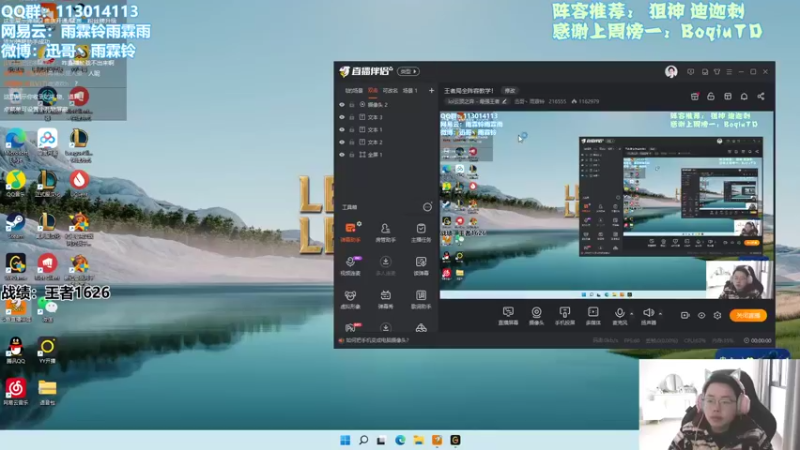Expand speaker options arrow
Image resolution: width=800 pixels, height=450 pixels.
(660, 313)
